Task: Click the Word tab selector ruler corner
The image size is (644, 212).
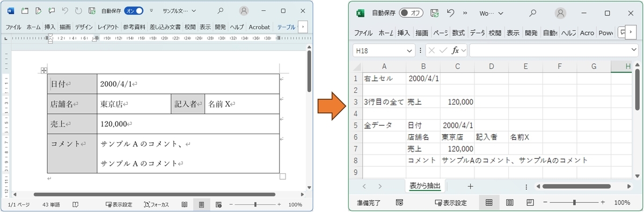Action: click(x=6, y=38)
